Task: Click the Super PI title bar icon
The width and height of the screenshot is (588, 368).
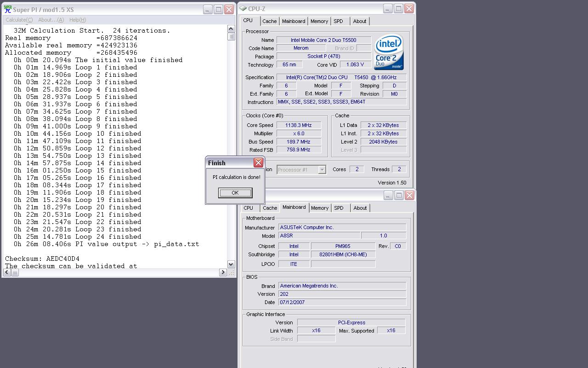Action: click(x=7, y=9)
